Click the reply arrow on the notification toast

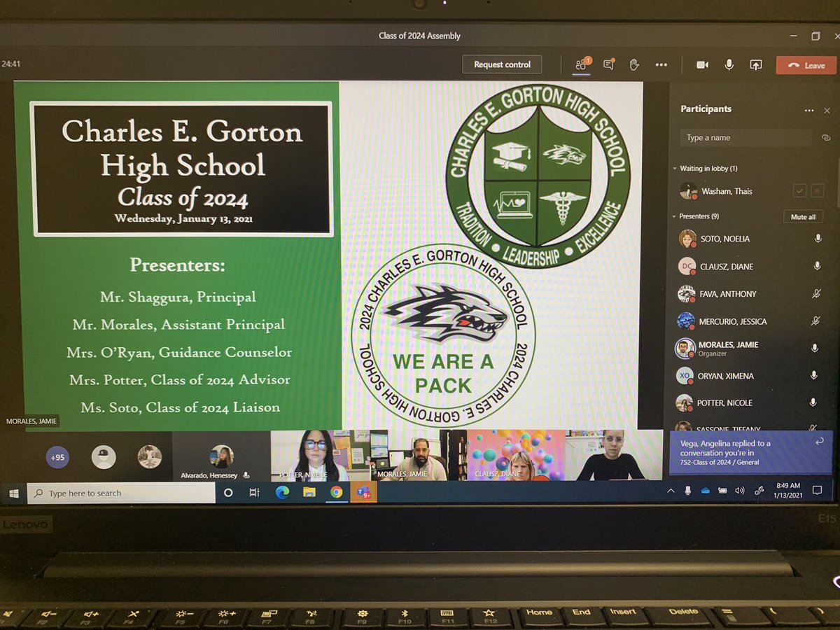coord(820,441)
